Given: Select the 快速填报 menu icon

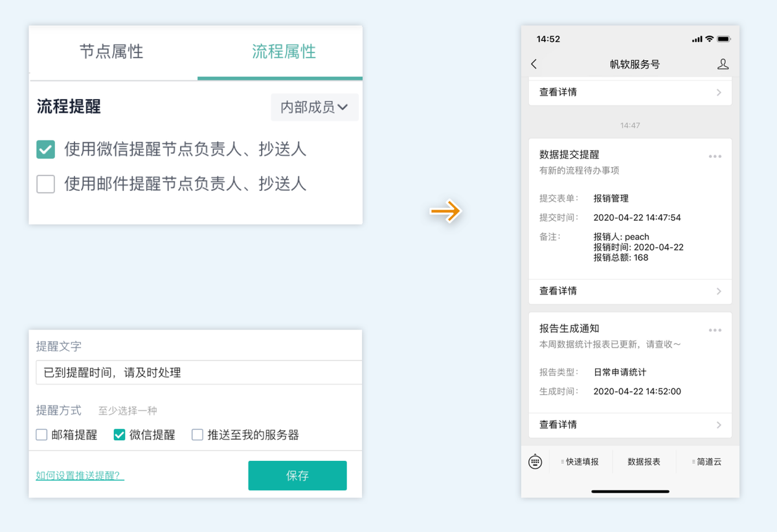Looking at the screenshot, I should (x=581, y=461).
